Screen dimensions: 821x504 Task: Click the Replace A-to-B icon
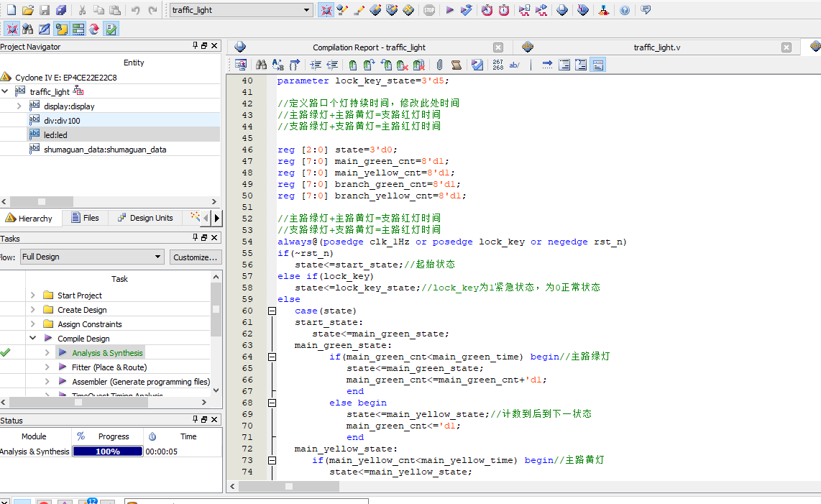278,65
